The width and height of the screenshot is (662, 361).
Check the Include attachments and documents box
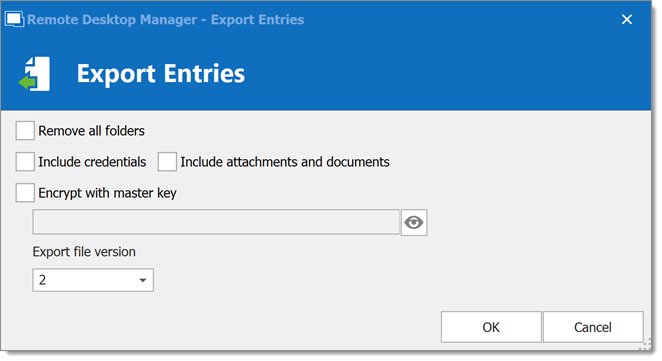coord(167,162)
